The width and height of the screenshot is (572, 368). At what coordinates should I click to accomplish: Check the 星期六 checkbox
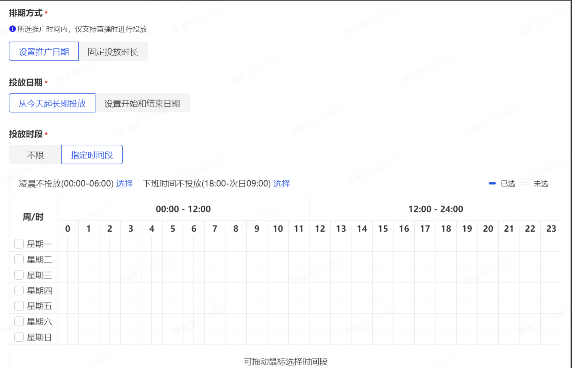19,321
